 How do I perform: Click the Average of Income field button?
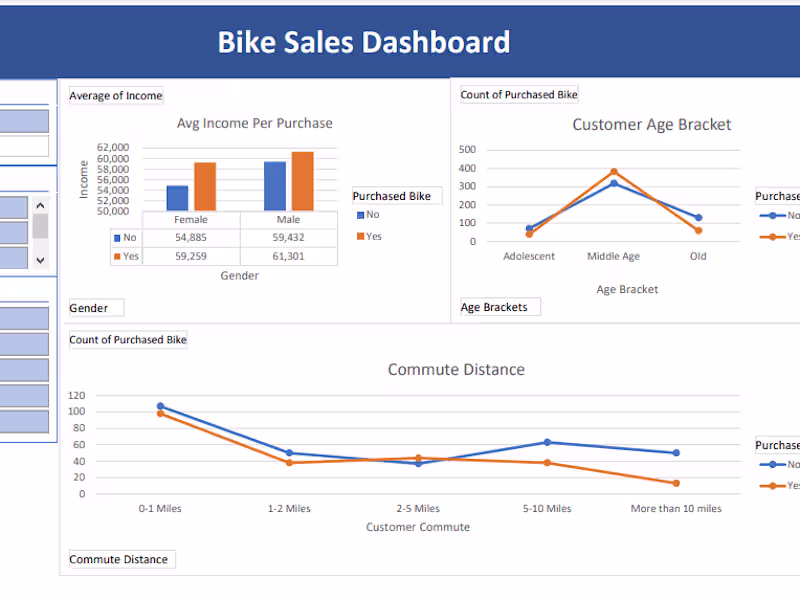click(116, 96)
